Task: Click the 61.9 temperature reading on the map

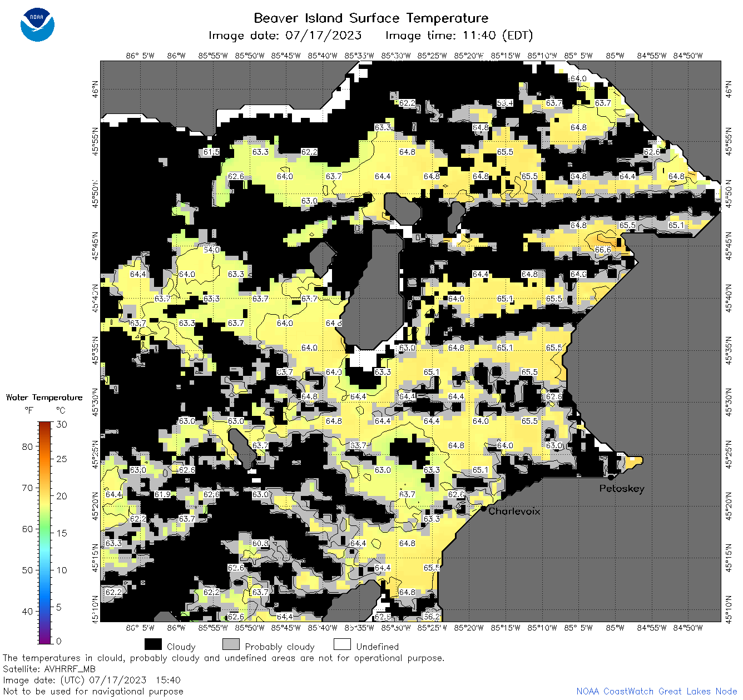Action: coord(162,494)
